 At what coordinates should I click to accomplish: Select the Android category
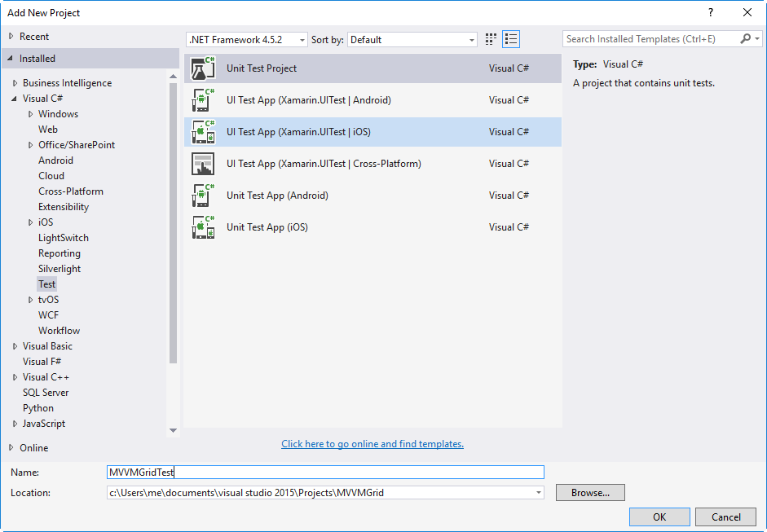[55, 160]
